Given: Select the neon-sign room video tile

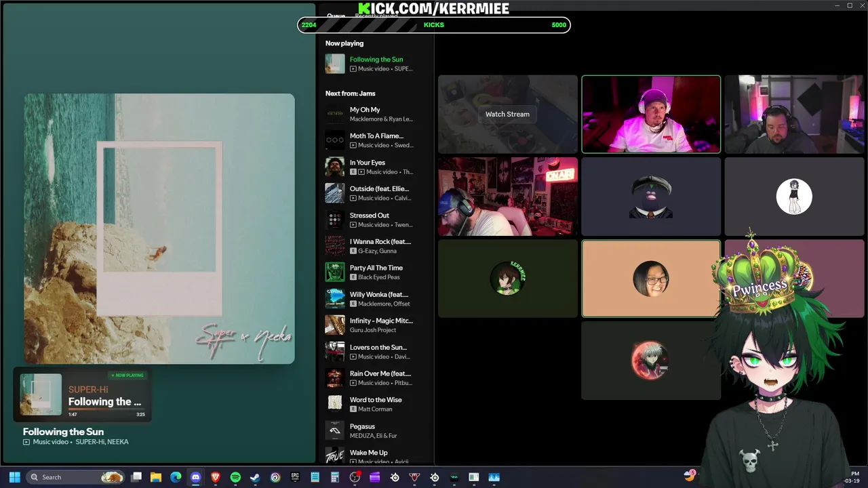Looking at the screenshot, I should coord(508,197).
